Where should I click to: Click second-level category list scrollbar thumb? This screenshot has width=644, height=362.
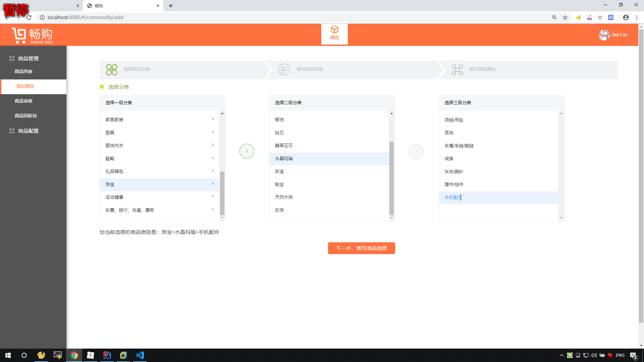[391, 178]
